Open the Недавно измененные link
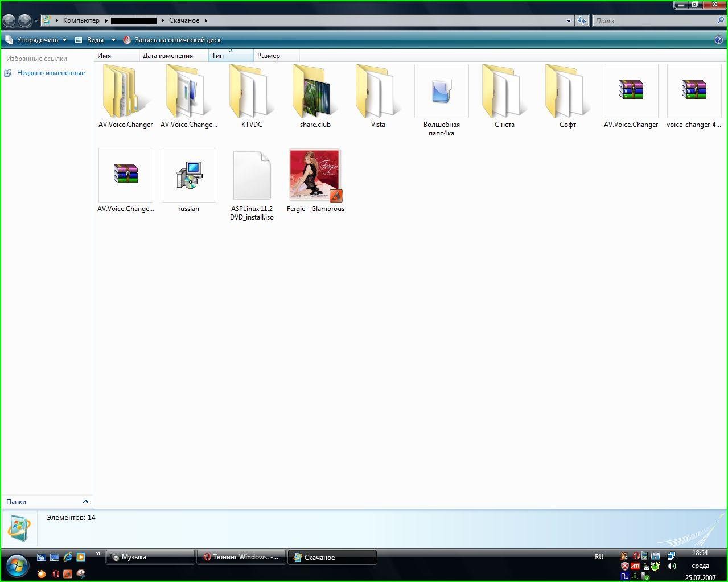 click(x=51, y=73)
